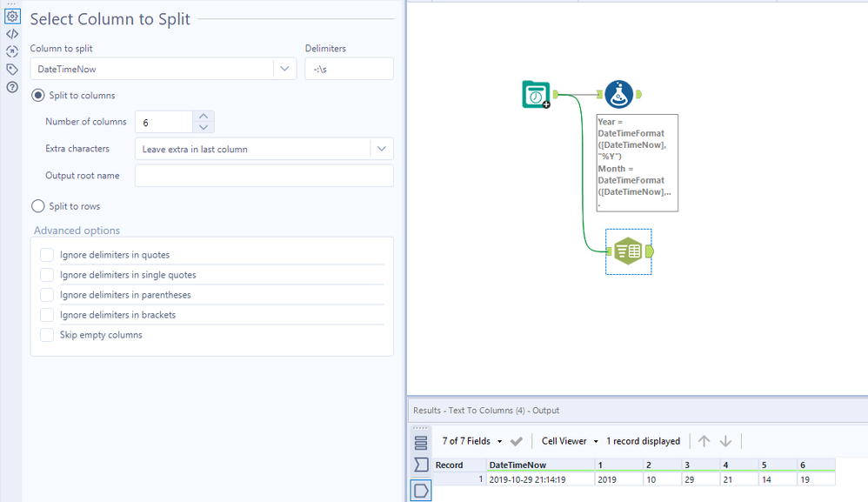Select Split to columns radio button

(37, 95)
